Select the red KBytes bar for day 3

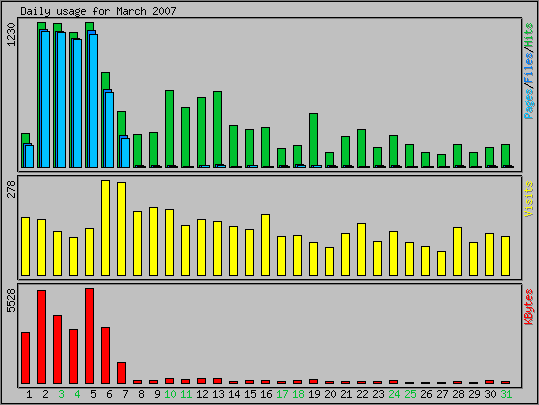point(57,349)
